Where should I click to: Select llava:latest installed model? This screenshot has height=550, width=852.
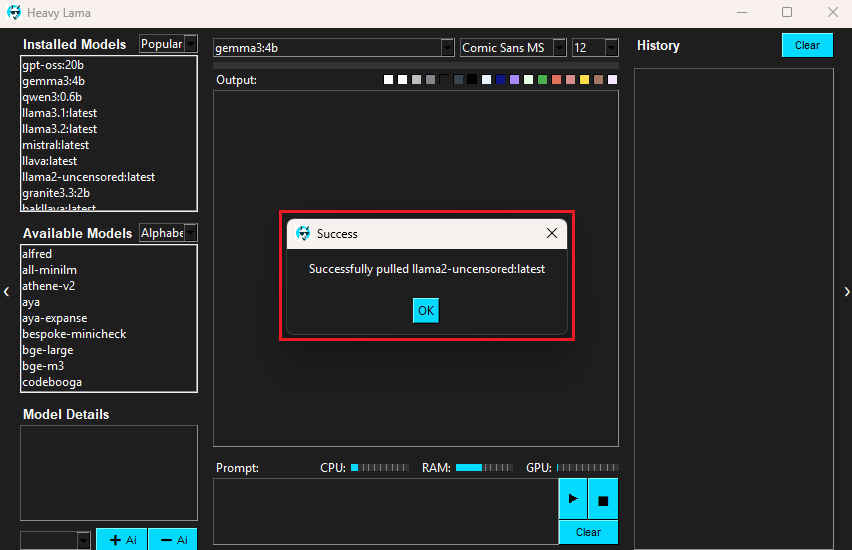point(49,161)
